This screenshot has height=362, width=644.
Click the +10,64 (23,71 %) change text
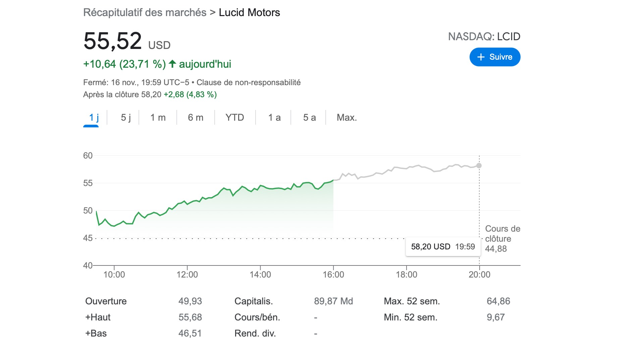tap(124, 64)
